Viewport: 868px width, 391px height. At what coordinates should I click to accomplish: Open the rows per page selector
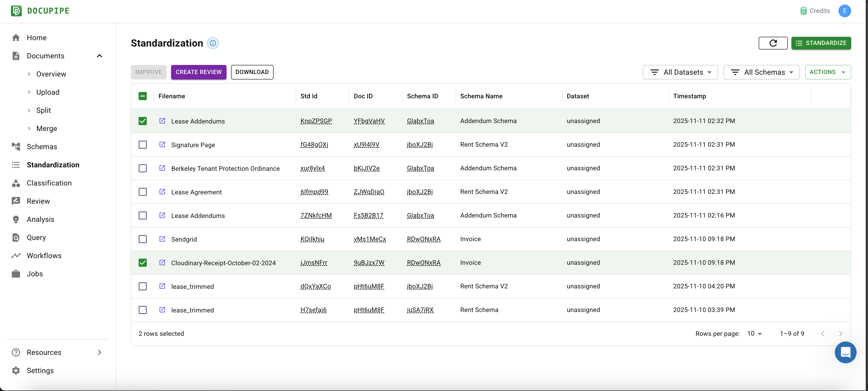coord(754,333)
